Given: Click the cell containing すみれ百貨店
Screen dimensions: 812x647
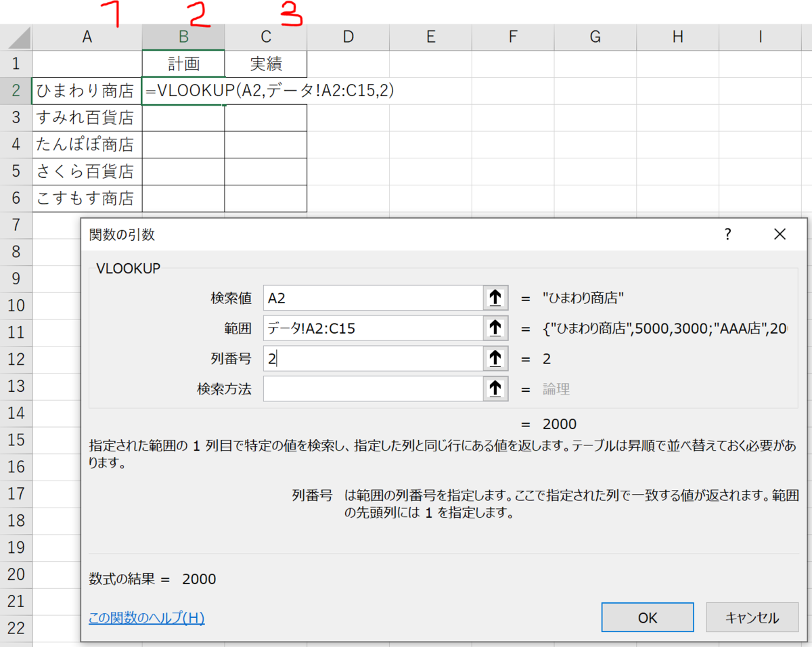Looking at the screenshot, I should (x=87, y=117).
